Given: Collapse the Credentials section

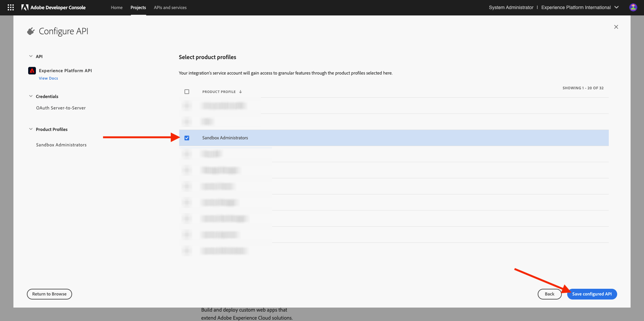Looking at the screenshot, I should (x=31, y=96).
